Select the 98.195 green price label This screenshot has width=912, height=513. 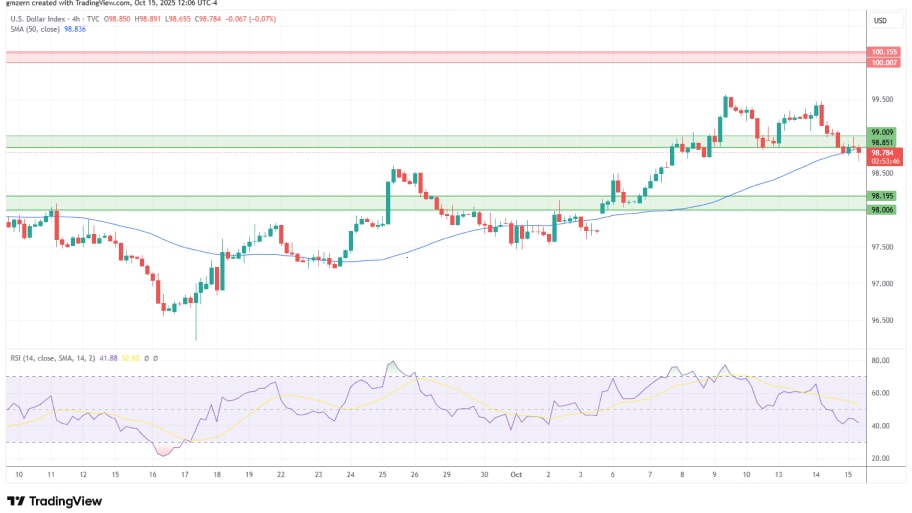(x=882, y=196)
